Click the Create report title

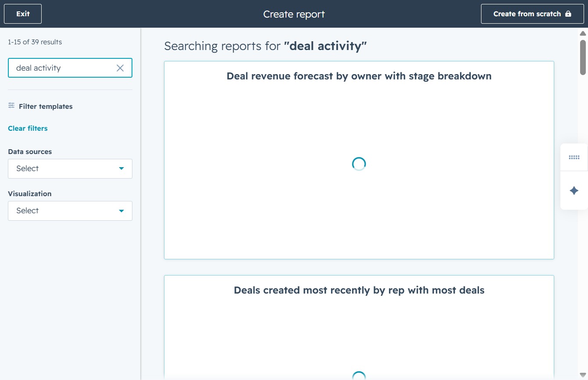point(294,14)
